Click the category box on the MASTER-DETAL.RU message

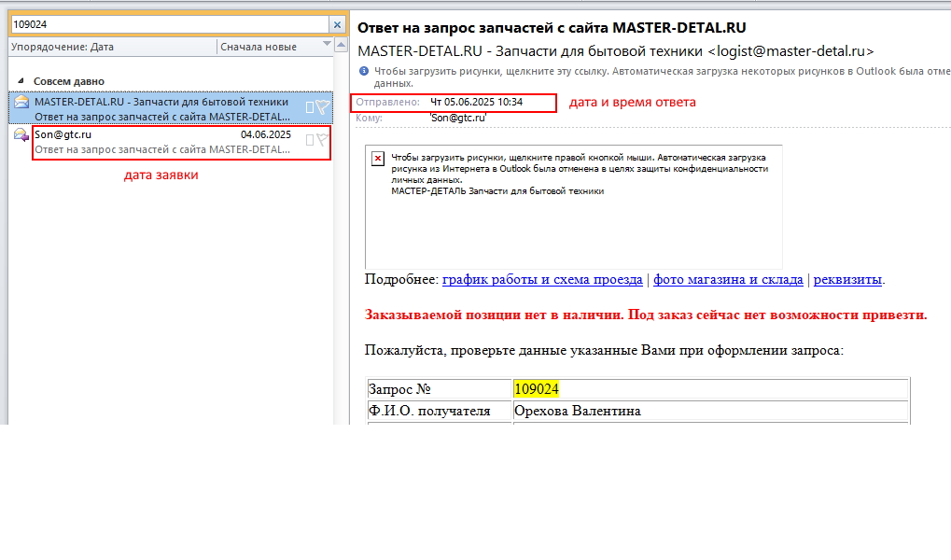click(309, 108)
